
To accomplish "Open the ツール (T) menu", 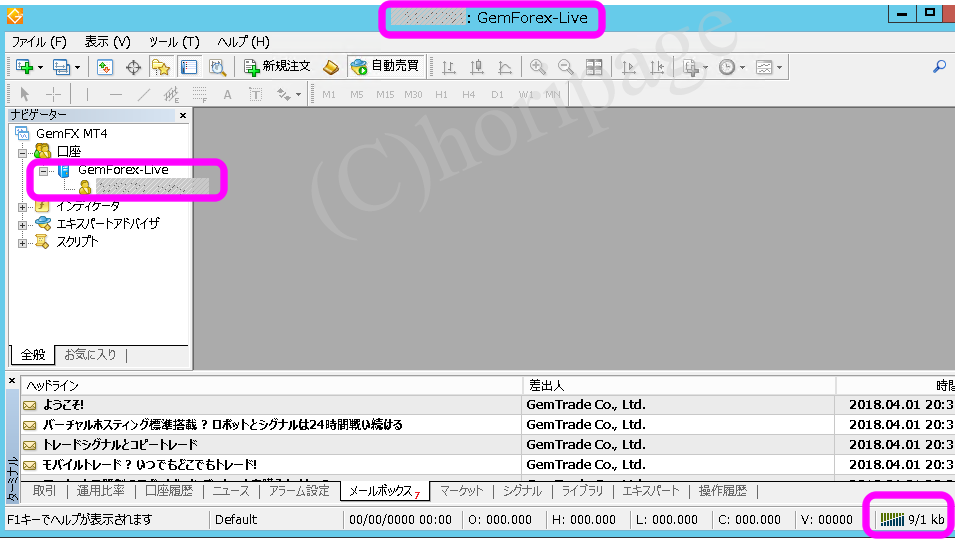I will tap(174, 41).
